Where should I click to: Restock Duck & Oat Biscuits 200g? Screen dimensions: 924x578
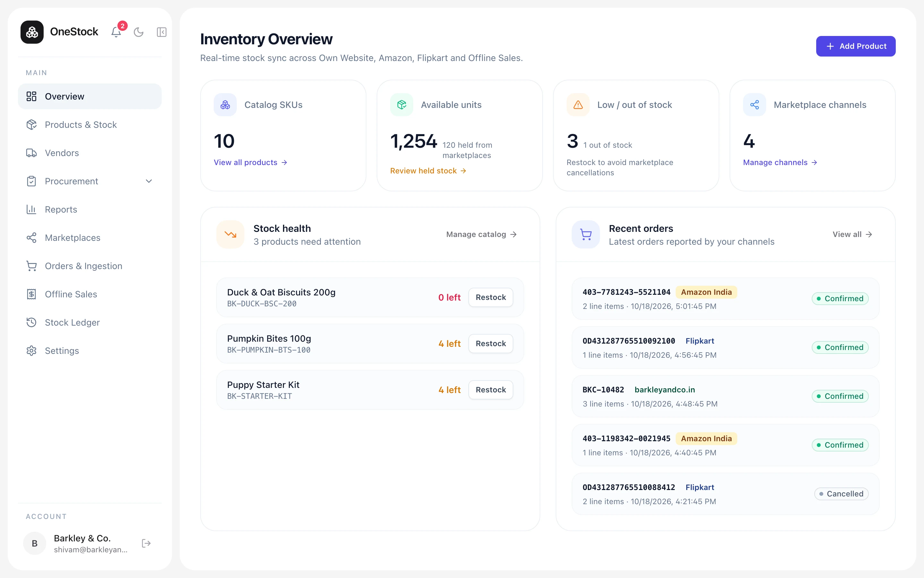491,297
